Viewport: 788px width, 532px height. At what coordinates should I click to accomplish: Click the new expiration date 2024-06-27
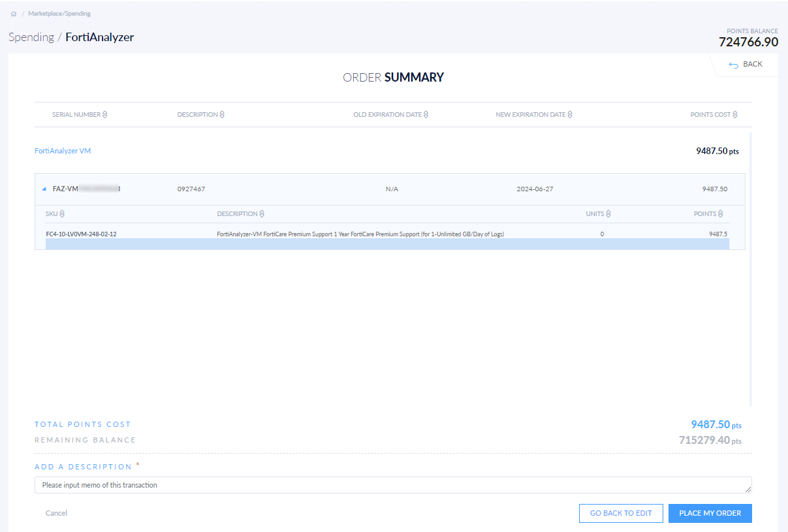pyautogui.click(x=535, y=189)
